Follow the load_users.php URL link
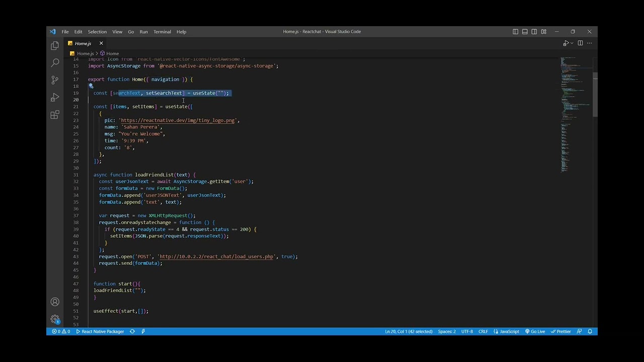Image resolution: width=644 pixels, height=362 pixels. tap(216, 256)
